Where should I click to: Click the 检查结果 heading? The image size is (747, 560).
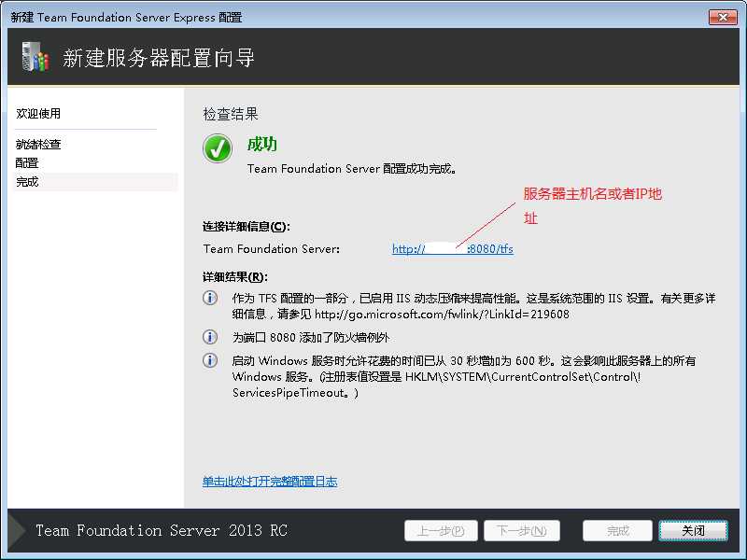click(231, 114)
